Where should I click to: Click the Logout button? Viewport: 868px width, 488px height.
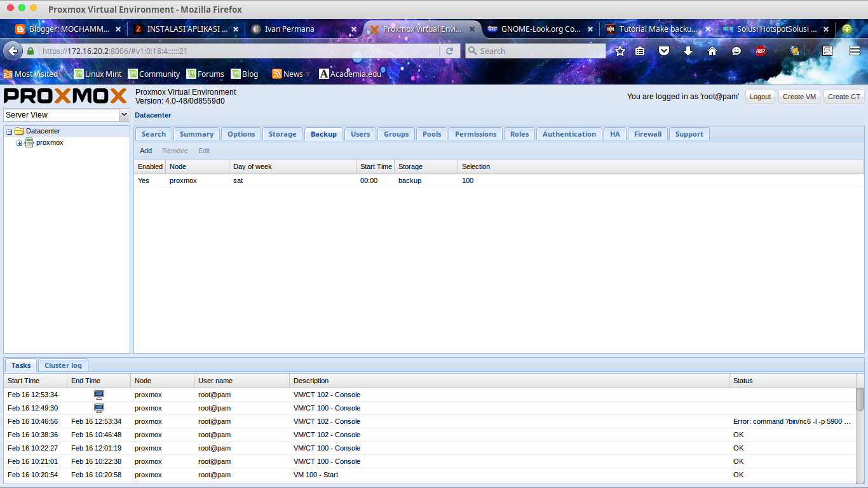(x=760, y=97)
